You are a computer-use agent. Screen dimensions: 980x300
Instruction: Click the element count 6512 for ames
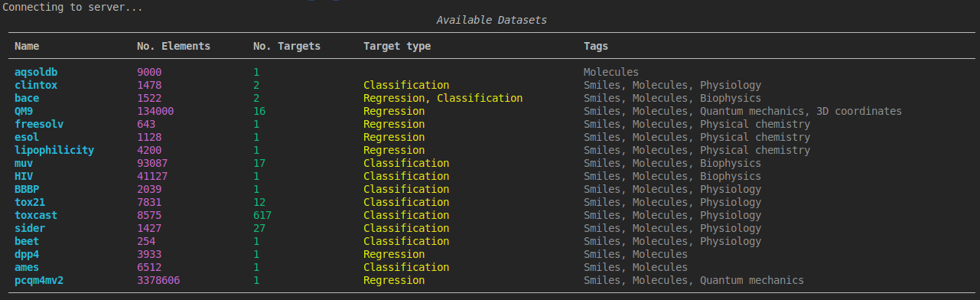click(x=149, y=267)
